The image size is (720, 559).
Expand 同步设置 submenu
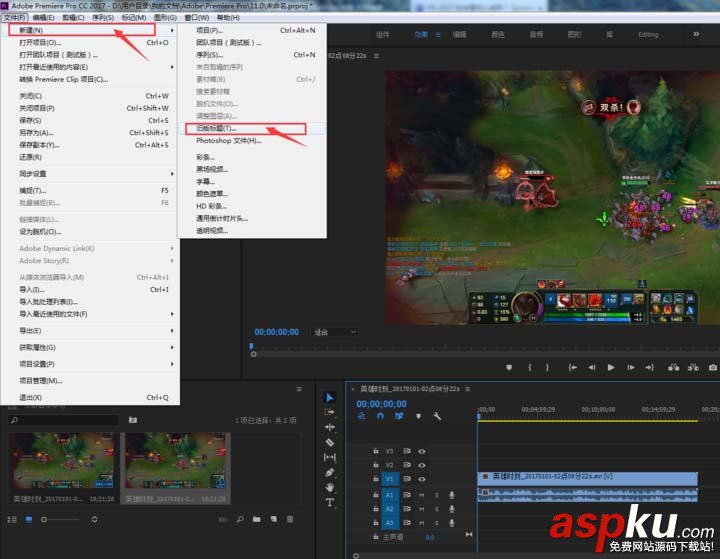pyautogui.click(x=90, y=174)
